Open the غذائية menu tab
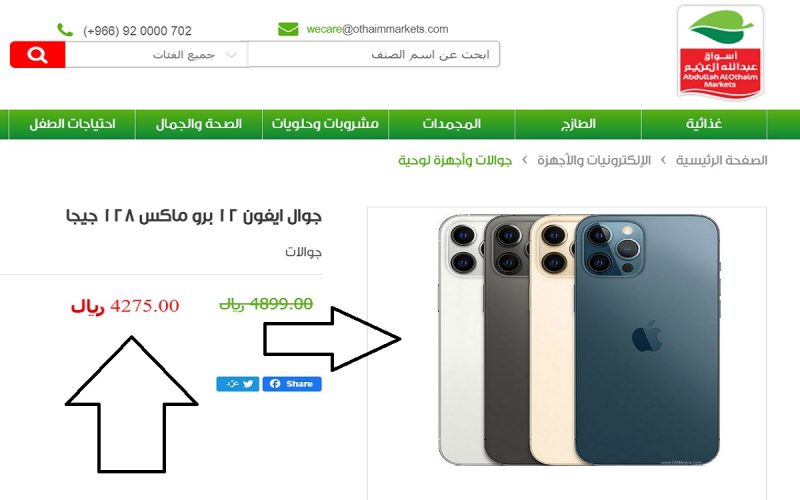 pos(704,124)
